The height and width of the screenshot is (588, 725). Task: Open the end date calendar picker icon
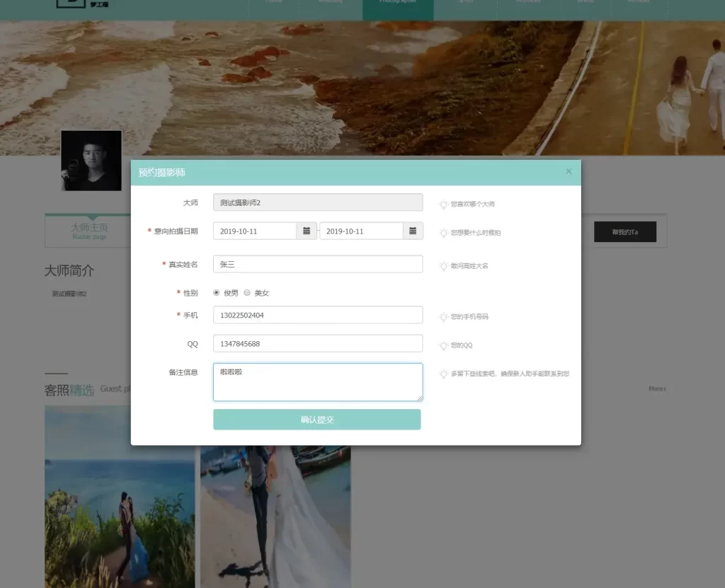[x=413, y=231]
